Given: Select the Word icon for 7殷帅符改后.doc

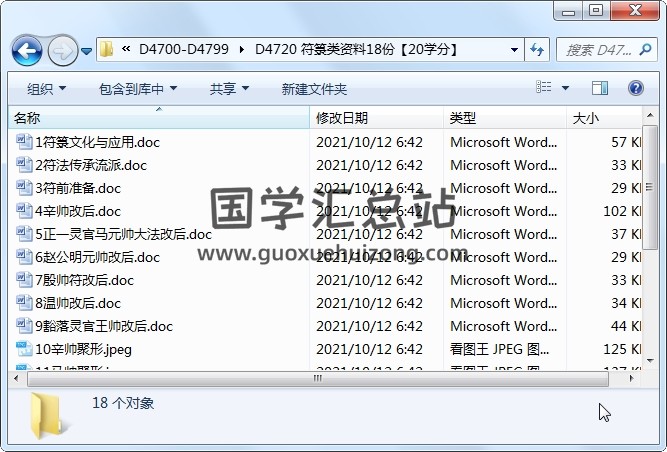Looking at the screenshot, I should (x=24, y=279).
